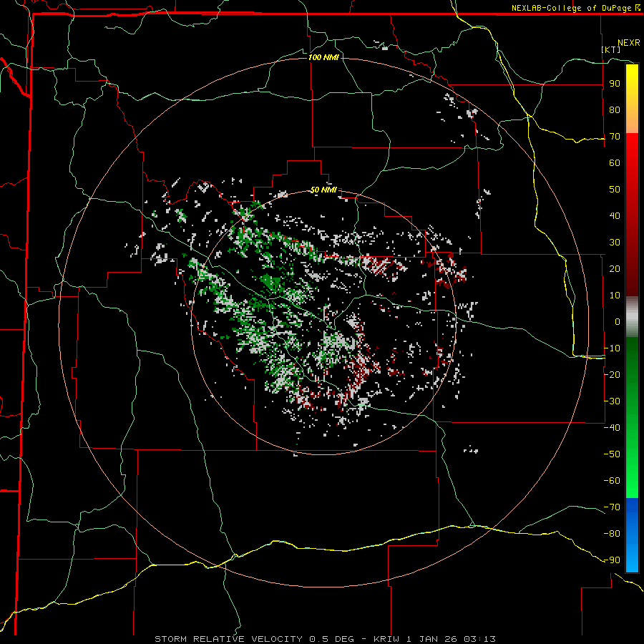Click the 90 value on velocity scale
The height and width of the screenshot is (644, 644).
(x=615, y=84)
